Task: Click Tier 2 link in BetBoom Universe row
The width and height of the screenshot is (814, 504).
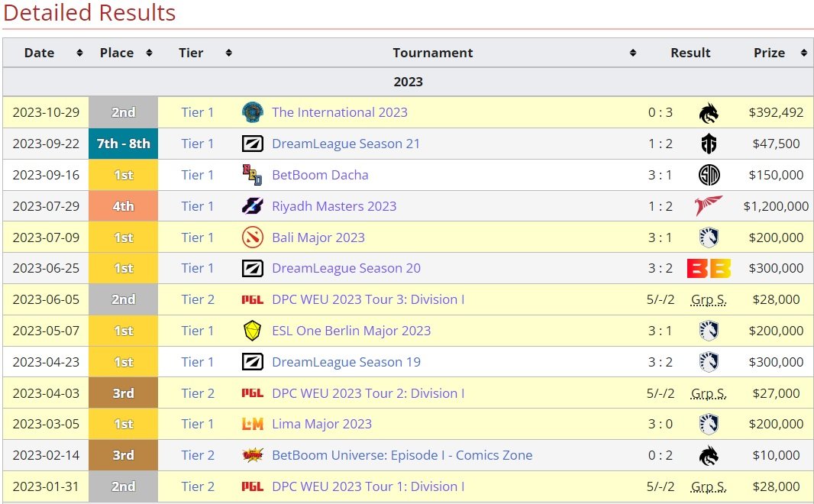Action: click(198, 455)
